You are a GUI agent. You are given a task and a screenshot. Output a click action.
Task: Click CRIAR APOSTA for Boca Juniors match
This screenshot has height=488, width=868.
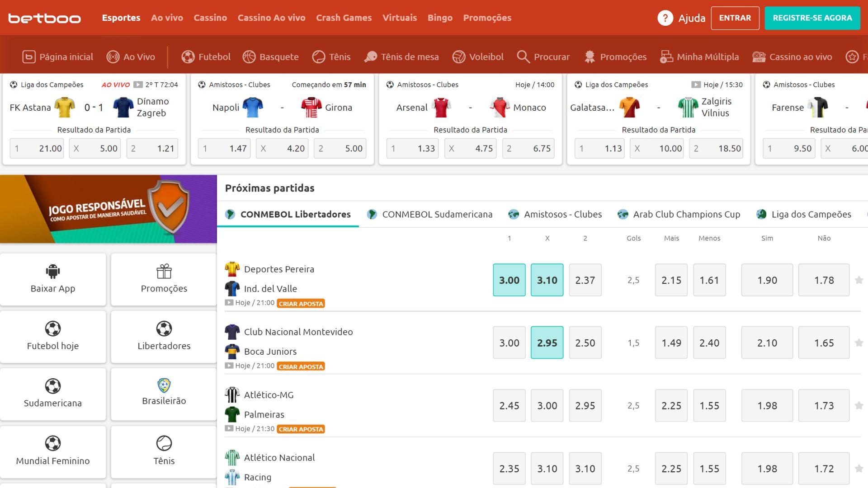pos(301,366)
